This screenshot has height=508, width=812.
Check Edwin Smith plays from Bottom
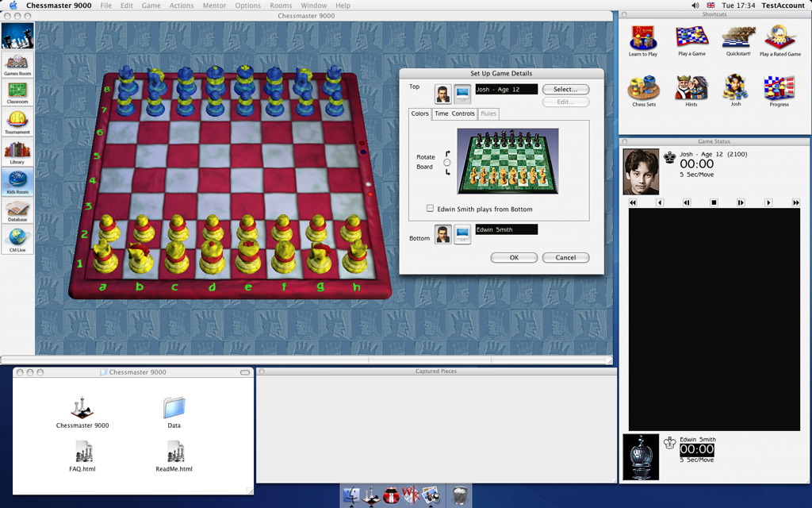(x=430, y=209)
